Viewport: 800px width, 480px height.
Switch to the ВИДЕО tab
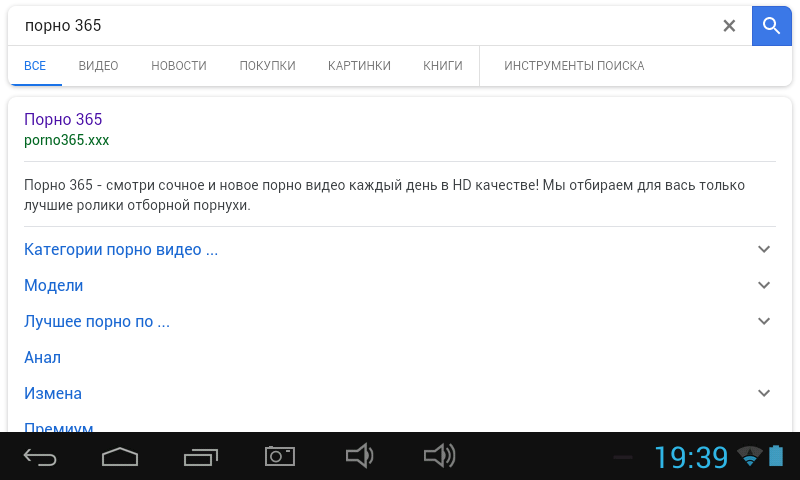[x=98, y=66]
